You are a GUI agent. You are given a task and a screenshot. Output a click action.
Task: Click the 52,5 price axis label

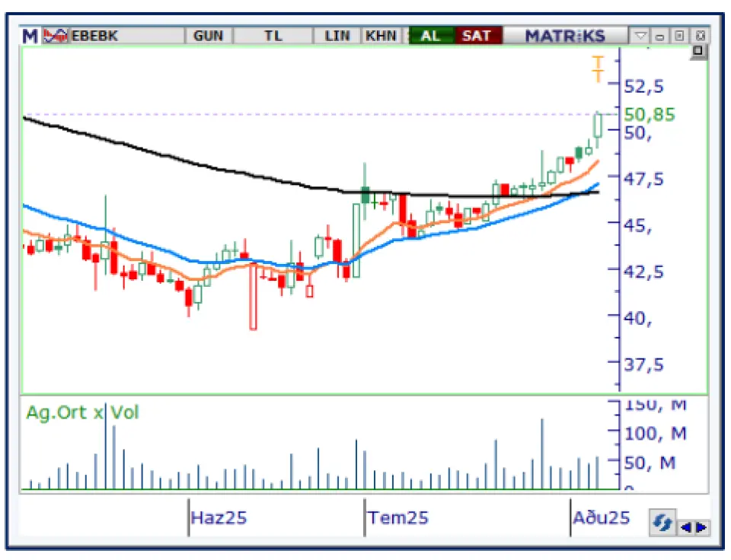click(x=644, y=87)
